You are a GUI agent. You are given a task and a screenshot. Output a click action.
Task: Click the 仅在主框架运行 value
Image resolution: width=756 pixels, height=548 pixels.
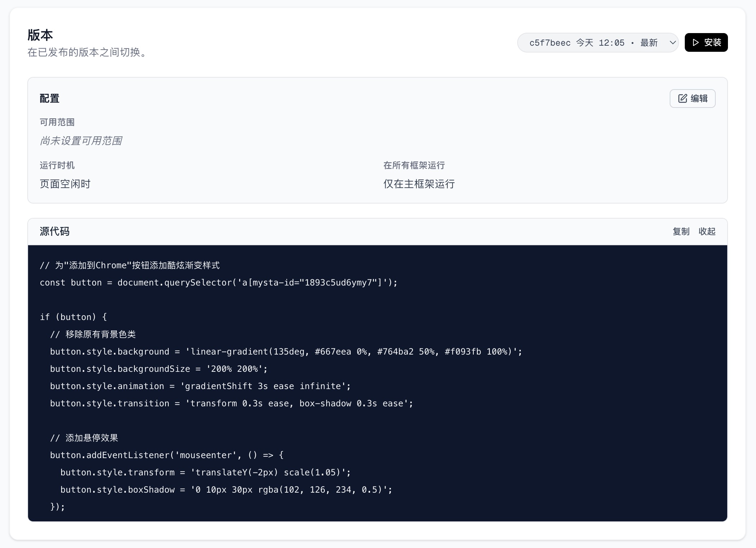click(419, 184)
